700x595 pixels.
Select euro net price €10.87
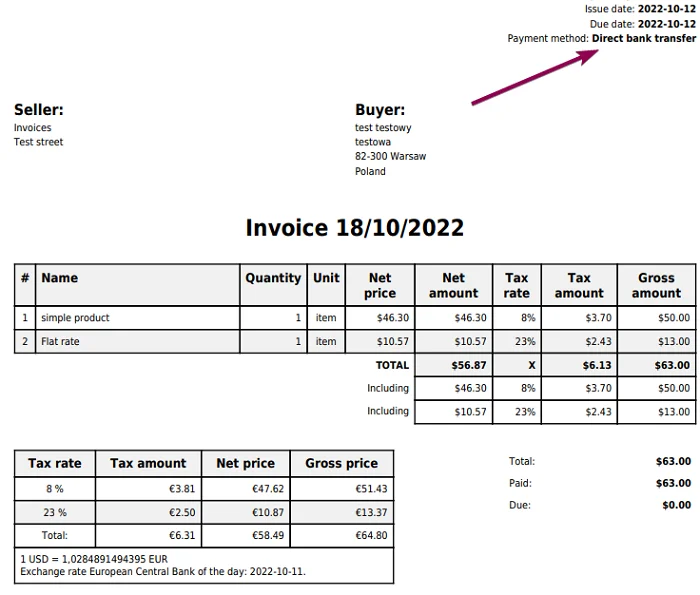[268, 512]
